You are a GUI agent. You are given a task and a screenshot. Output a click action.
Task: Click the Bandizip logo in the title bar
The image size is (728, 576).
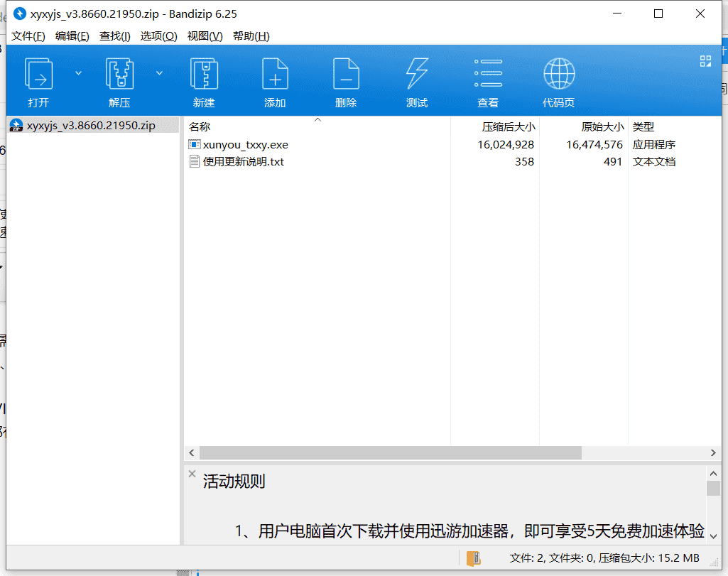click(x=19, y=14)
